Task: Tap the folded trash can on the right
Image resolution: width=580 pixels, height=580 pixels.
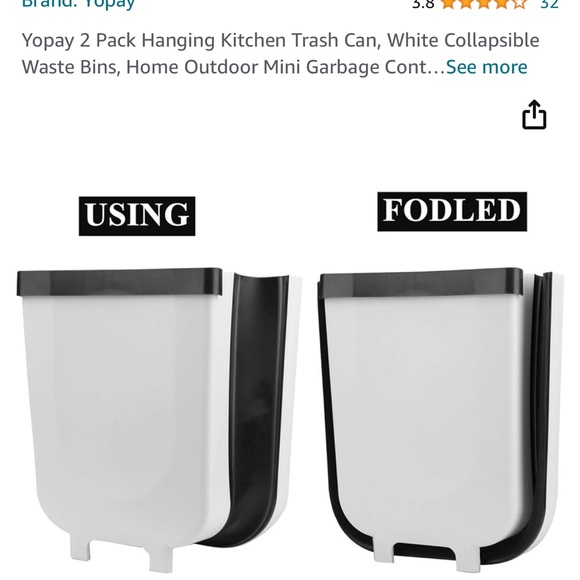Action: pos(440,418)
